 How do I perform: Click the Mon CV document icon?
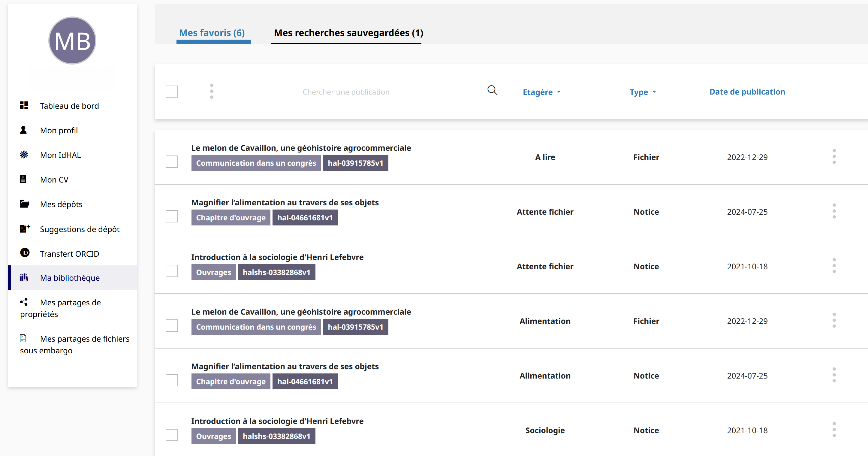click(x=23, y=179)
